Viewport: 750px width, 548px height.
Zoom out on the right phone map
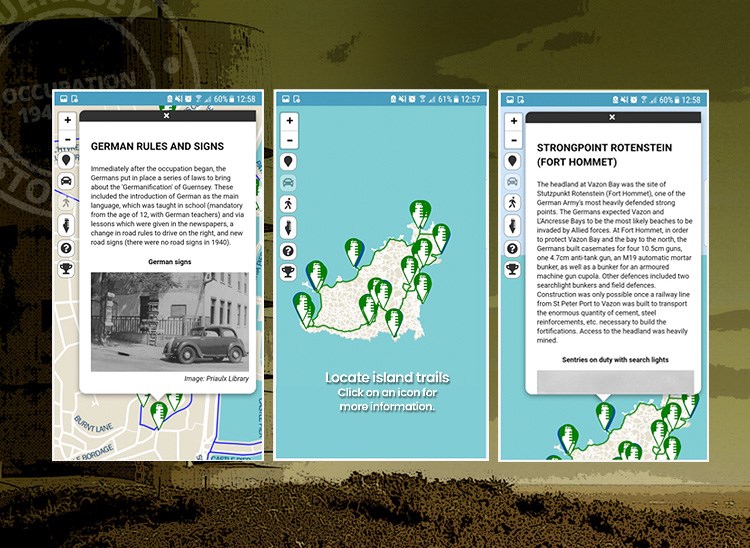(514, 141)
